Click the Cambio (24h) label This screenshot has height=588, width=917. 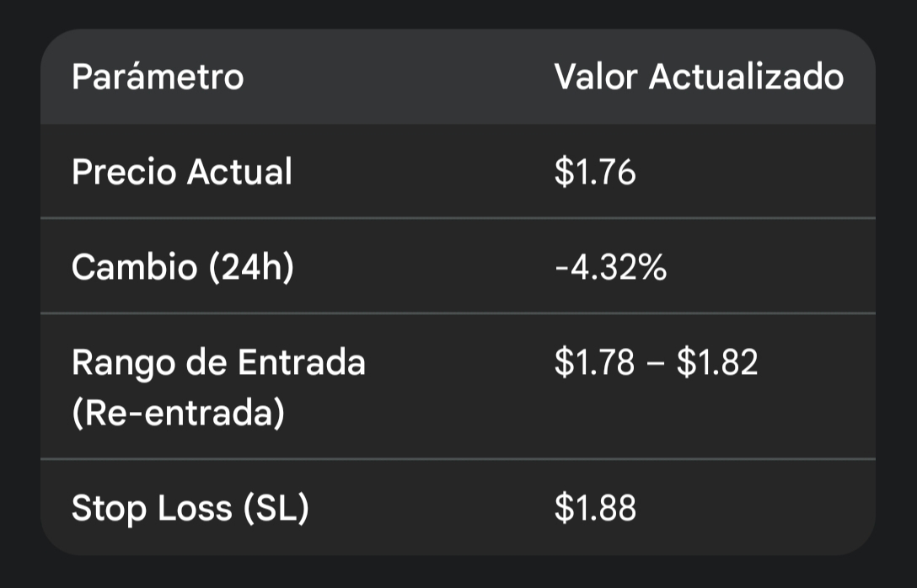point(182,267)
